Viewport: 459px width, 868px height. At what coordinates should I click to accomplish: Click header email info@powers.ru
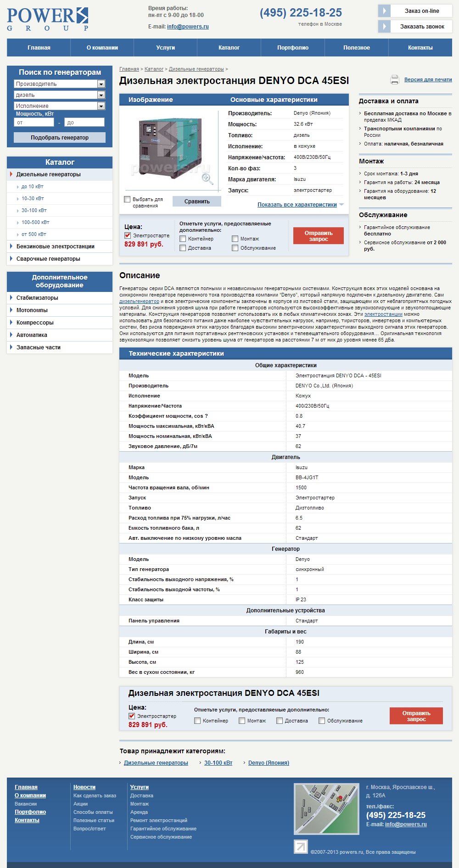coord(188,27)
